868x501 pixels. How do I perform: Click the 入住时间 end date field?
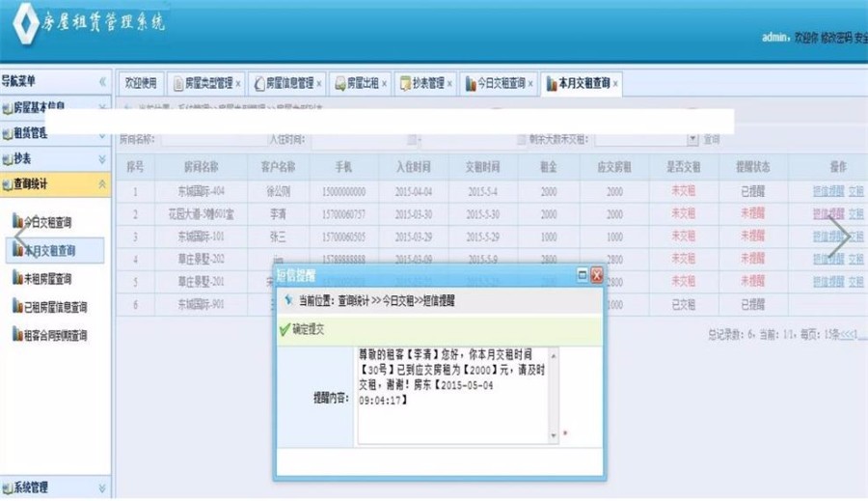point(474,140)
